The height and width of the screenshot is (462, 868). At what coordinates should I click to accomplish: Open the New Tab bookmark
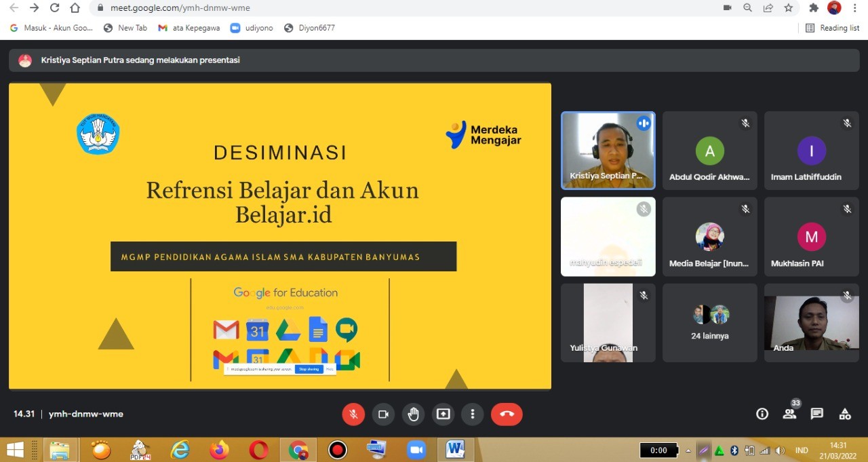click(x=125, y=28)
